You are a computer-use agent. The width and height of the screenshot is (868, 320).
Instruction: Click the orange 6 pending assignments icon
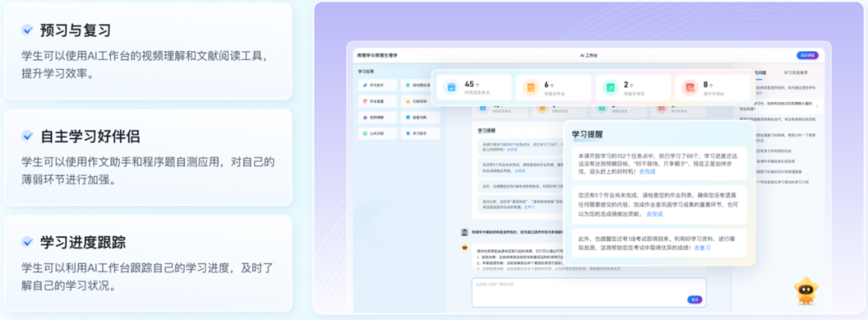pos(531,88)
